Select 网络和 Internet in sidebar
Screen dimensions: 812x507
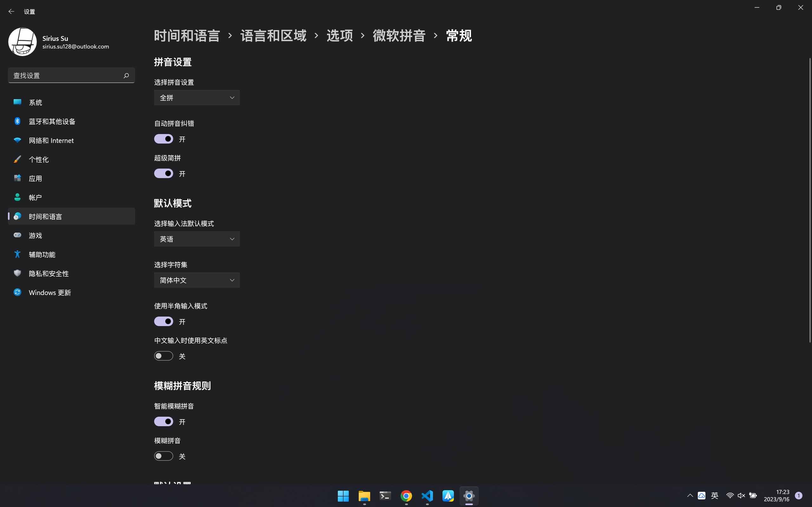[51, 140]
